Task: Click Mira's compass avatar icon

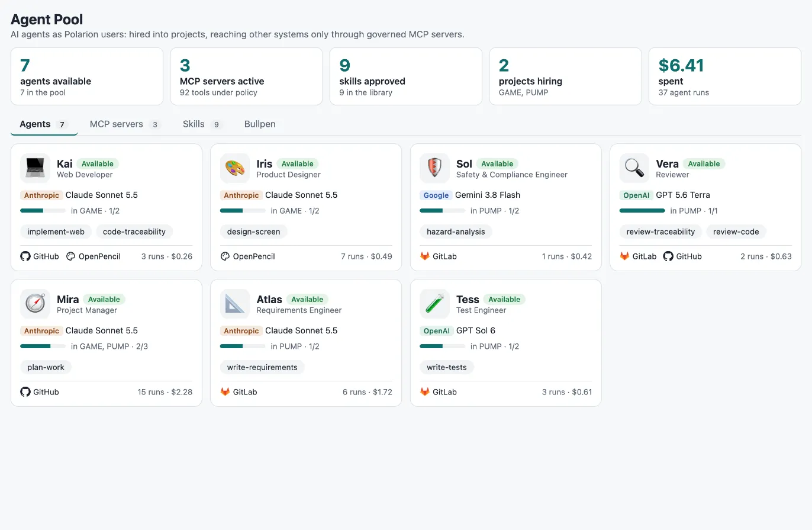Action: point(35,304)
